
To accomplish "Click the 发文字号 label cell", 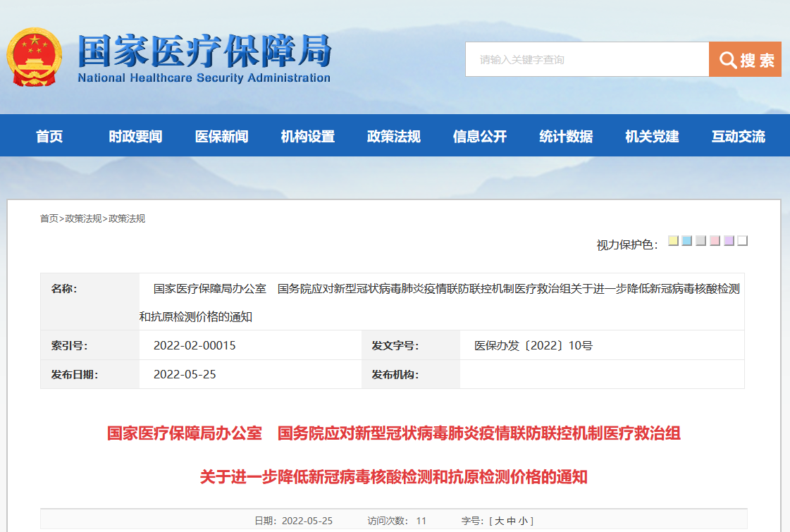I will click(411, 345).
